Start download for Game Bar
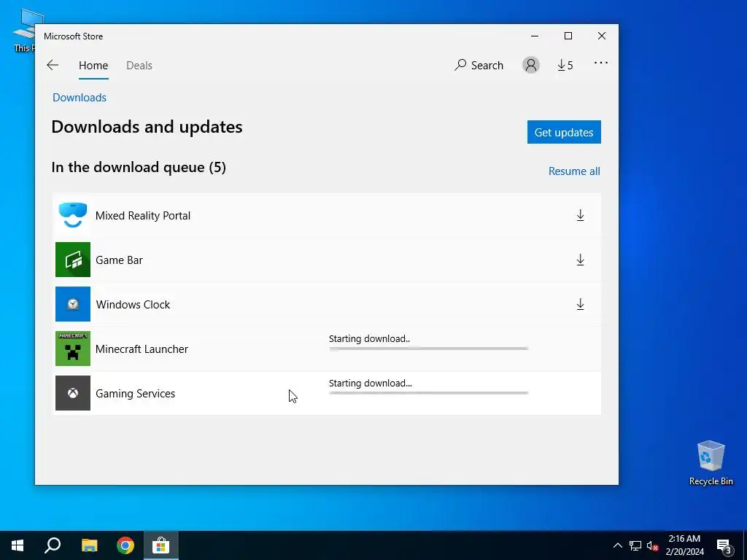 [580, 260]
